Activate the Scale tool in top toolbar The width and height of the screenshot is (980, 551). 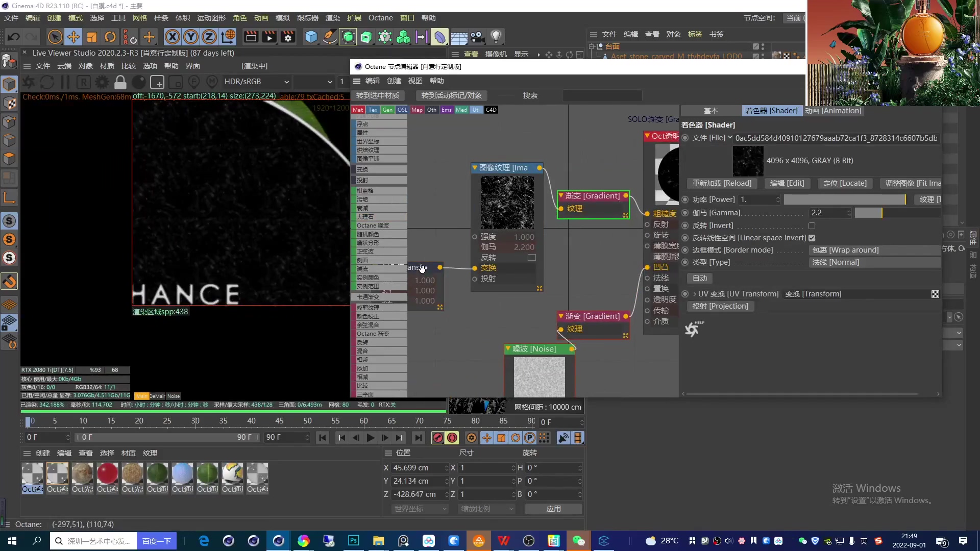(x=92, y=37)
